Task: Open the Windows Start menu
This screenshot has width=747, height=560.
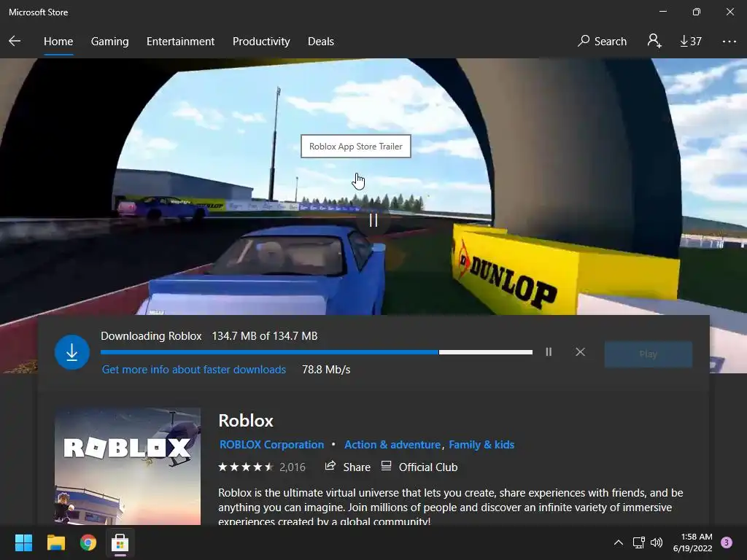Action: point(23,542)
